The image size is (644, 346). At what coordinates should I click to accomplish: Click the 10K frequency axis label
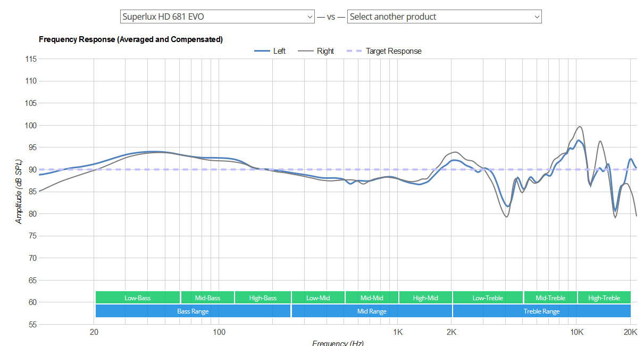pyautogui.click(x=576, y=333)
